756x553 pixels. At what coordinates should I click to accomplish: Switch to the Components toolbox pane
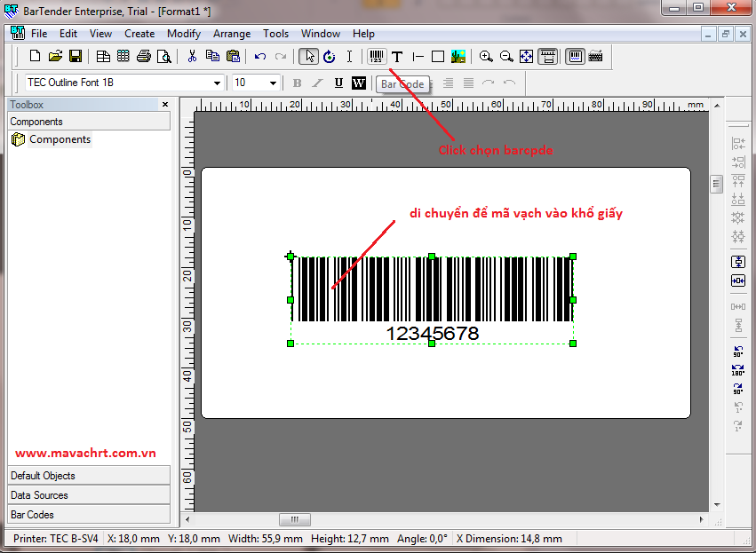[x=89, y=122]
